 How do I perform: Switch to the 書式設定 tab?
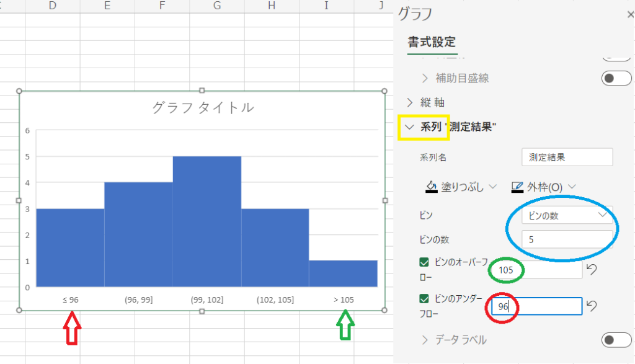click(x=432, y=42)
